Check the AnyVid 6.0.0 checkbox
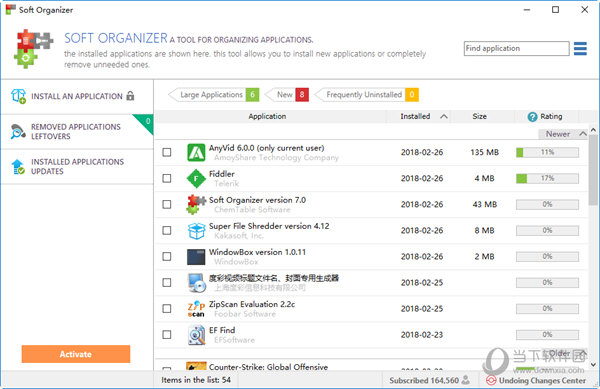This screenshot has height=389, width=600. 167,152
